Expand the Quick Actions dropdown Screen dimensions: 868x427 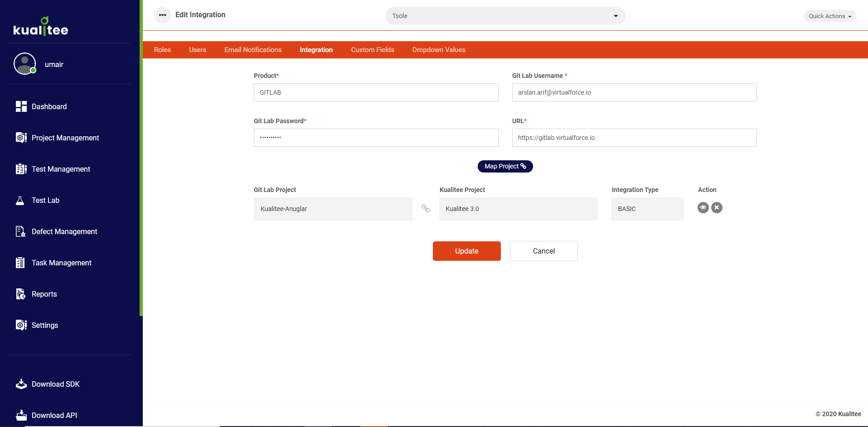pyautogui.click(x=830, y=16)
